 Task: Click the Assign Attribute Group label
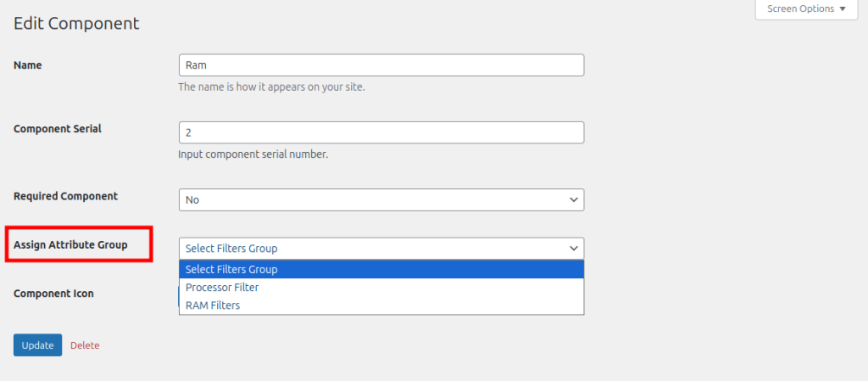pyautogui.click(x=71, y=244)
